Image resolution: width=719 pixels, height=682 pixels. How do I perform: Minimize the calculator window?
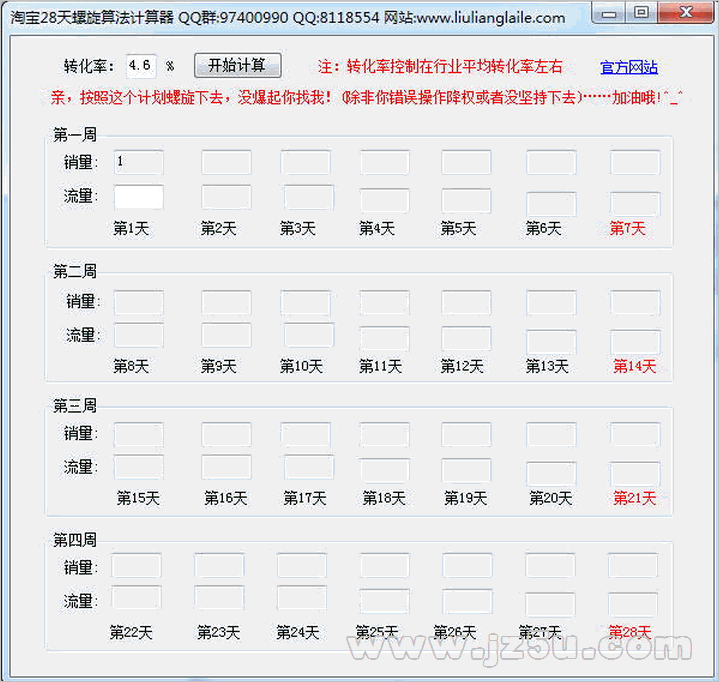click(609, 12)
